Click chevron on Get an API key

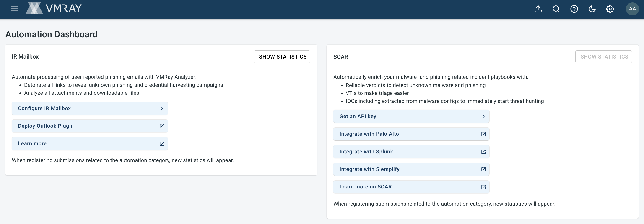tap(483, 117)
